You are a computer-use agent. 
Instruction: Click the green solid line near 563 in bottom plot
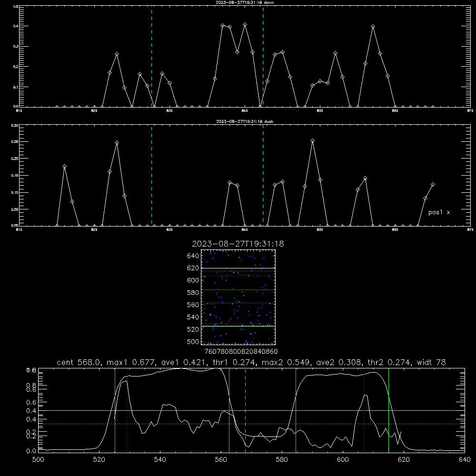229,410
